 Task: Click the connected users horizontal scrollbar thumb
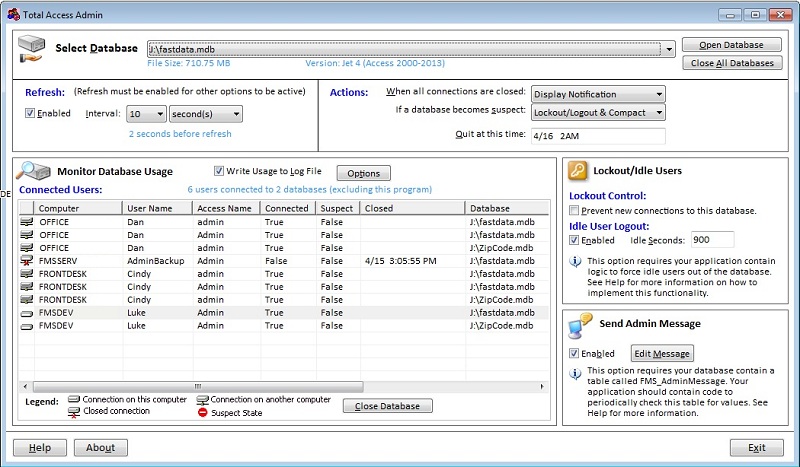click(198, 386)
